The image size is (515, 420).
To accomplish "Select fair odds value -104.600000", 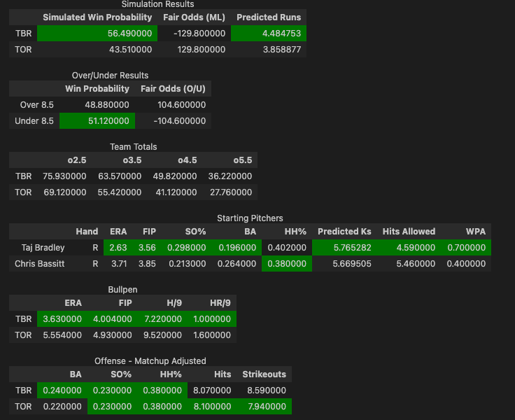I will [x=180, y=121].
